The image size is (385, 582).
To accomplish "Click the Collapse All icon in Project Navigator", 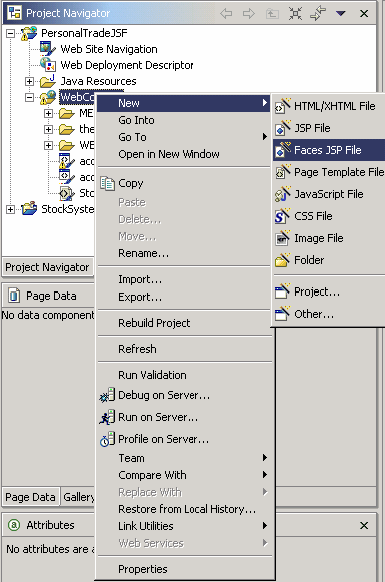I will coord(295,14).
